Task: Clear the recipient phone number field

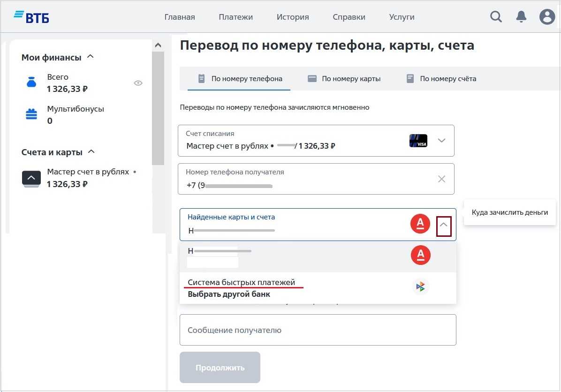Action: tap(441, 179)
